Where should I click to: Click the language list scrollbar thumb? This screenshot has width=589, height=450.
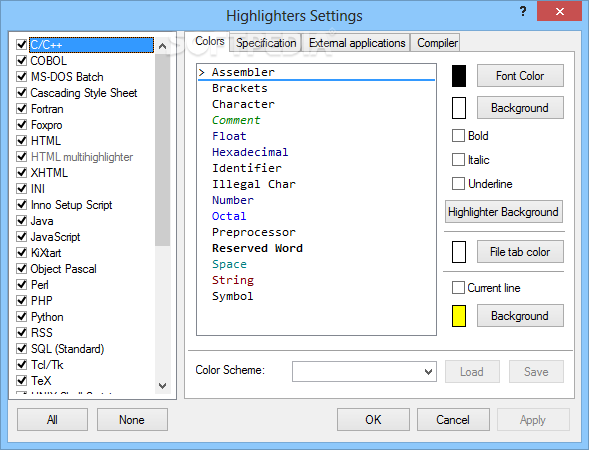tap(162, 149)
